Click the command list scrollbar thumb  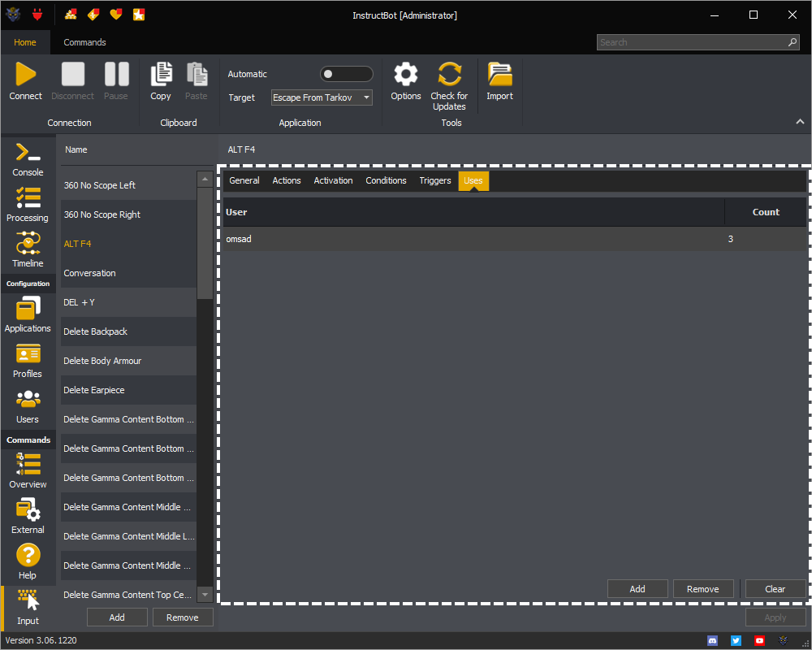205,243
